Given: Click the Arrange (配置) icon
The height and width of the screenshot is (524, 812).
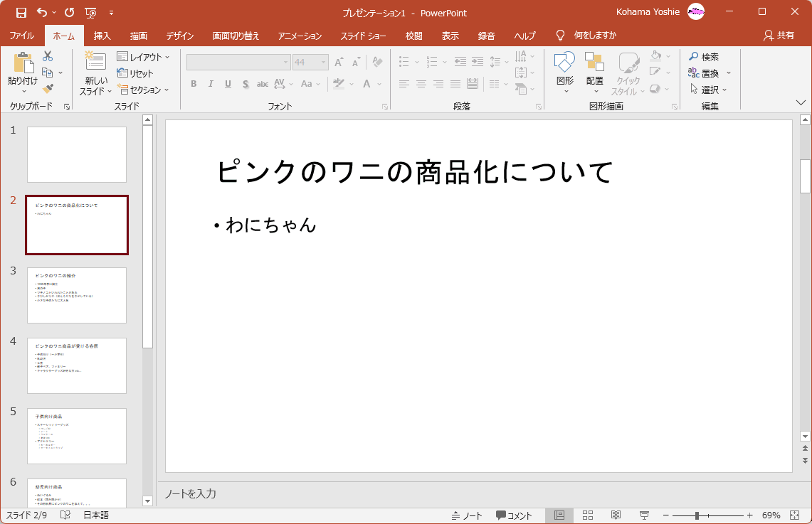Looking at the screenshot, I should pos(594,64).
